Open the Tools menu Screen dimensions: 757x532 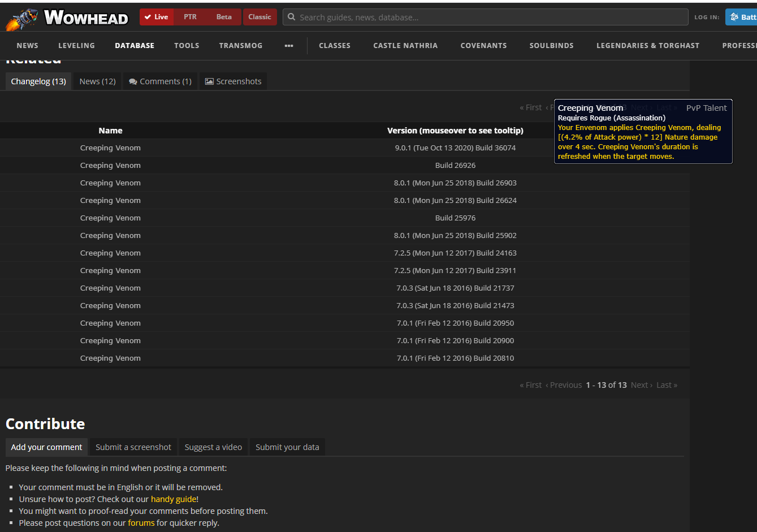187,46
